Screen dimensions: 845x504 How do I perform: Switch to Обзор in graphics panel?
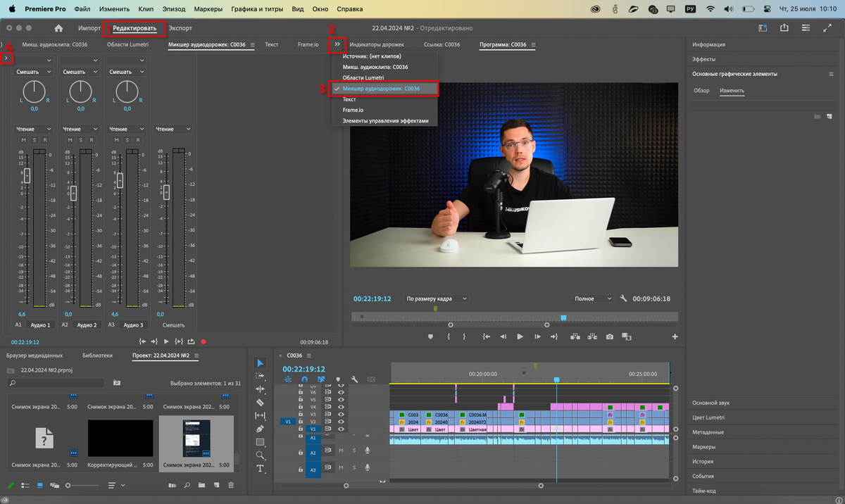point(701,91)
